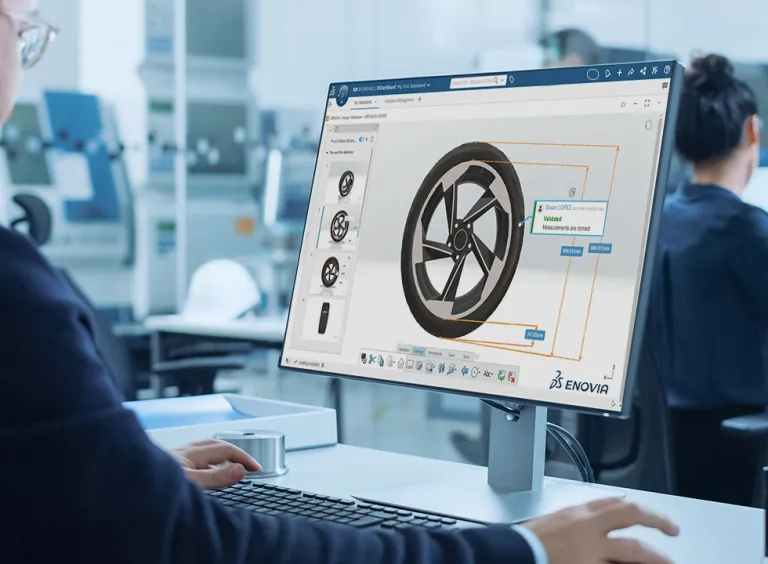Open the chat bubble icon under the top bar

pos(665,86)
